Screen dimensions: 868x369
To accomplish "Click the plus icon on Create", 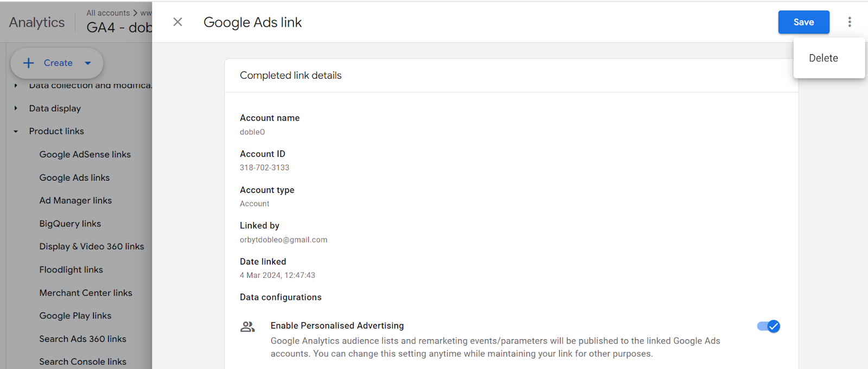I will coord(28,63).
